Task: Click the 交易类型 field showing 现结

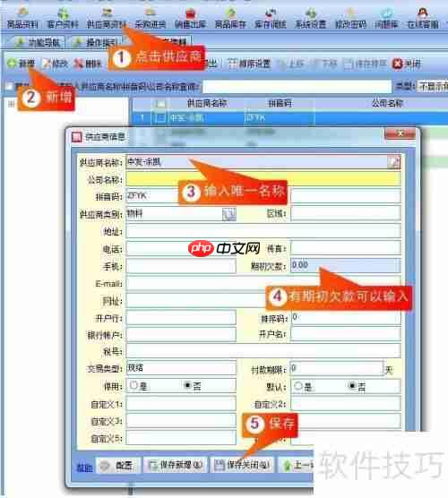Action: click(x=181, y=368)
